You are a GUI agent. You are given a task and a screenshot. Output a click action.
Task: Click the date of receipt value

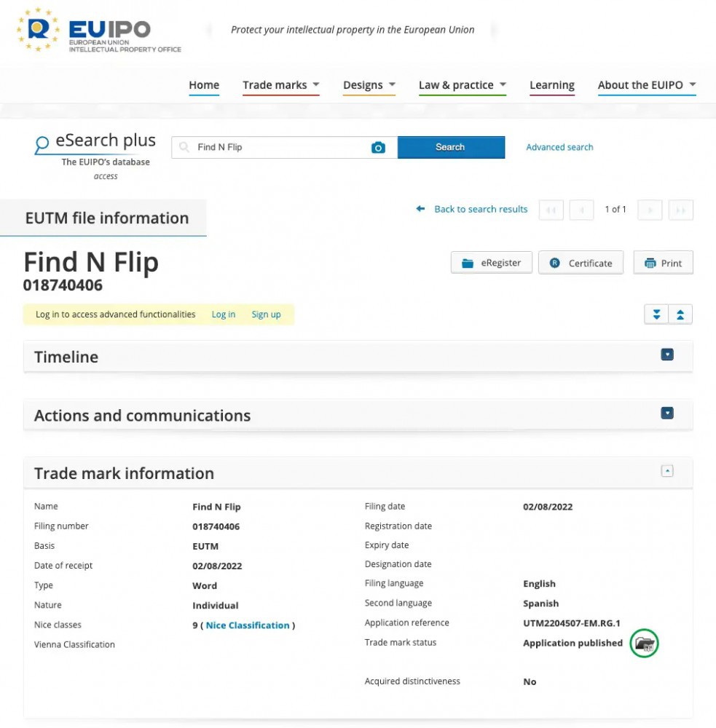(218, 566)
